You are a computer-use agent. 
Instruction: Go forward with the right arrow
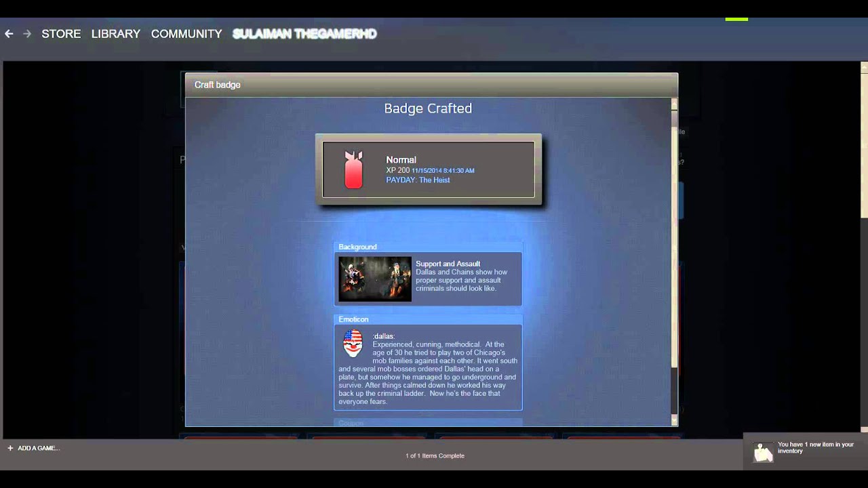pyautogui.click(x=27, y=33)
